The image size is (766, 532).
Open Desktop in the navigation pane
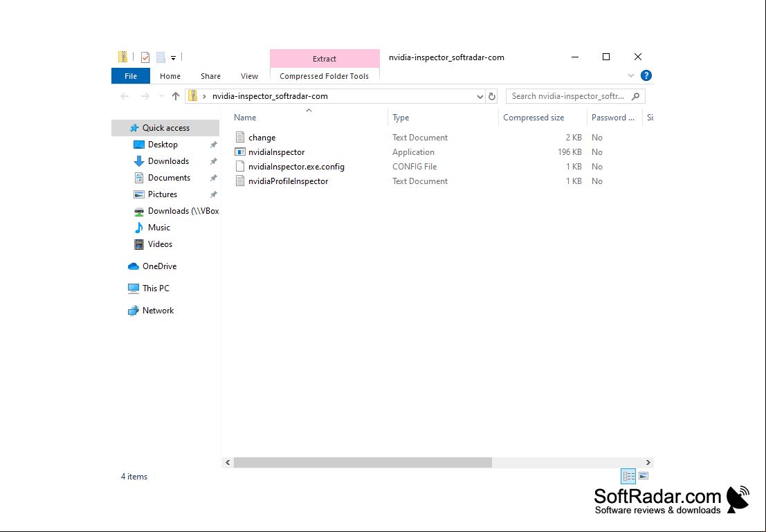[x=163, y=145]
